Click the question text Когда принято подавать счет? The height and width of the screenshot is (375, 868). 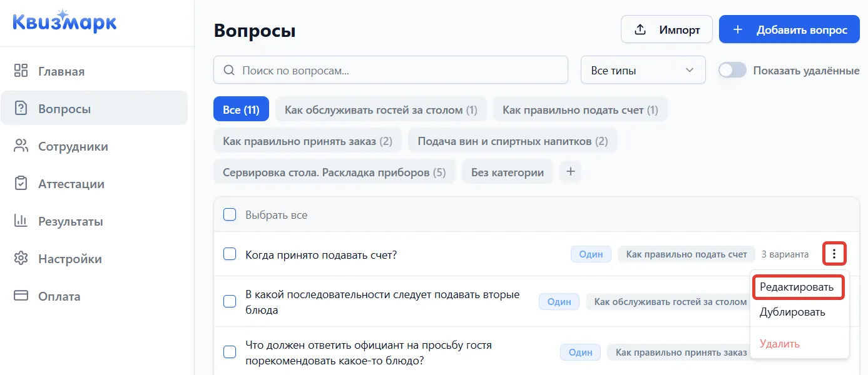click(321, 254)
